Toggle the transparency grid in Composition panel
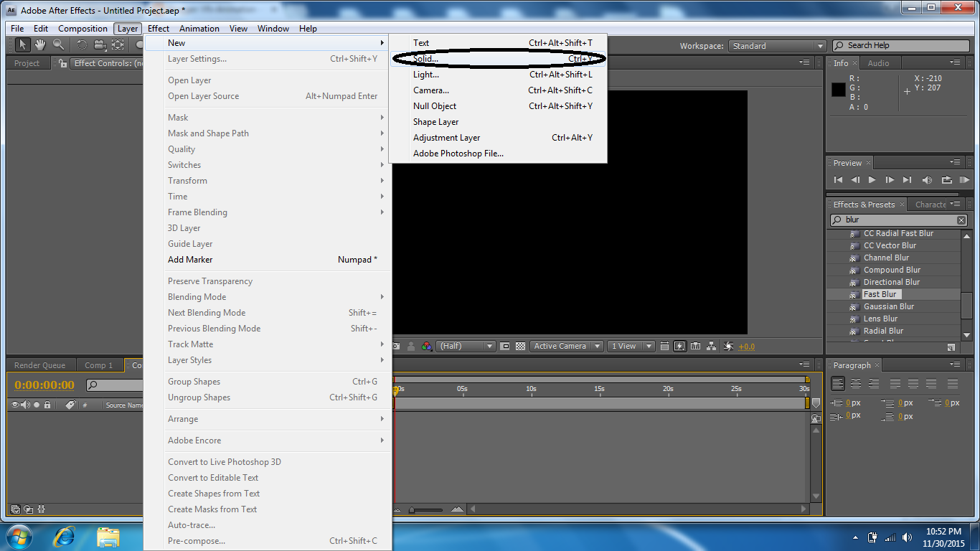980x551 pixels. [x=519, y=346]
